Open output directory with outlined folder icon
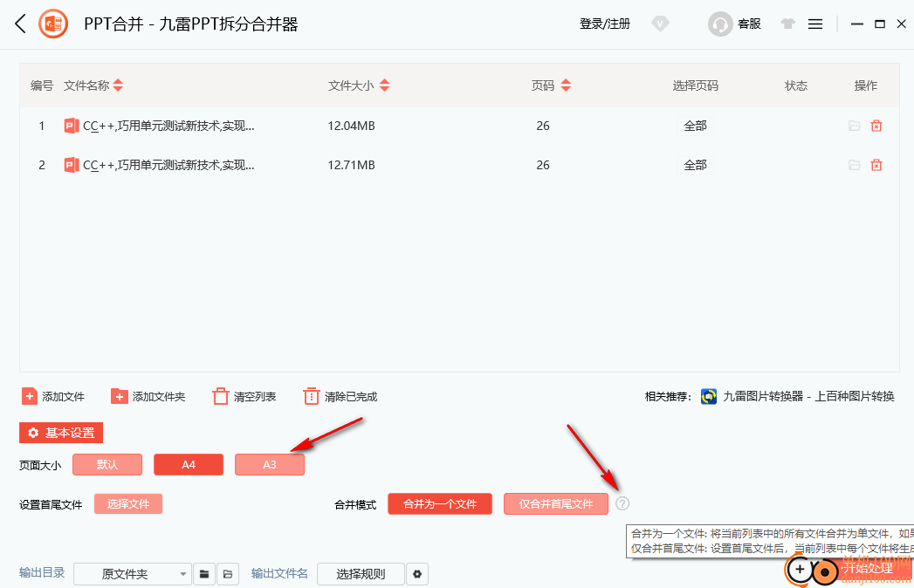Viewport: 914px width, 588px height. [228, 574]
